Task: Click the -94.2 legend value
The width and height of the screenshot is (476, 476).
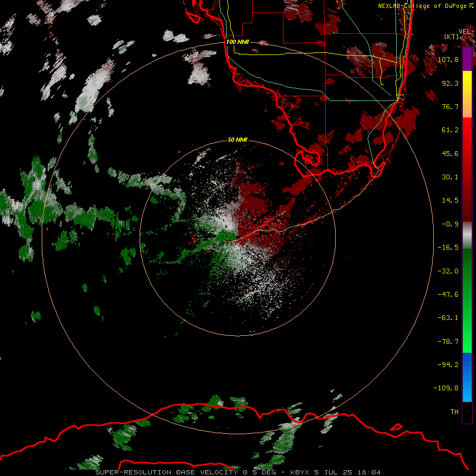Action: pyautogui.click(x=448, y=365)
